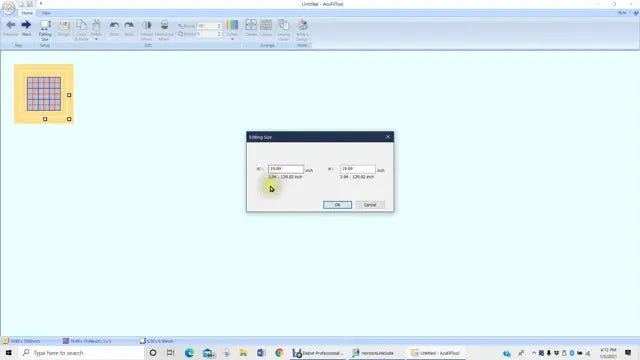Open the Editing Size tool in ribbon
Image resolution: width=640 pixels, height=360 pixels.
[x=45, y=30]
